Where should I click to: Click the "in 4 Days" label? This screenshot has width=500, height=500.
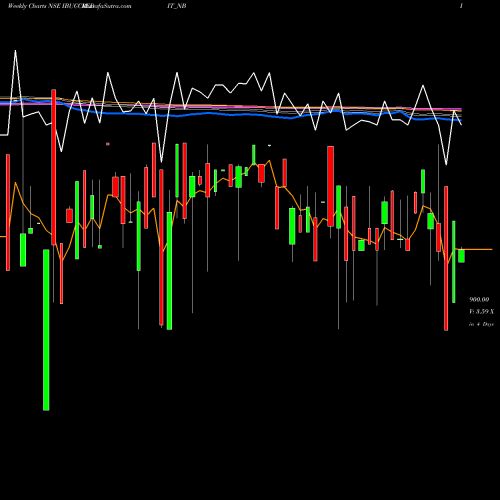tap(481, 324)
